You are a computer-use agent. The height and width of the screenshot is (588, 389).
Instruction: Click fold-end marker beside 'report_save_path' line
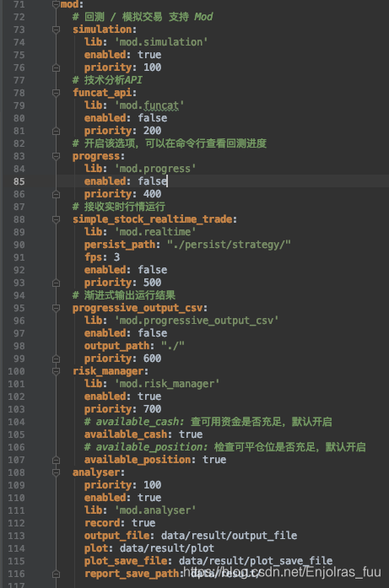pos(56,574)
